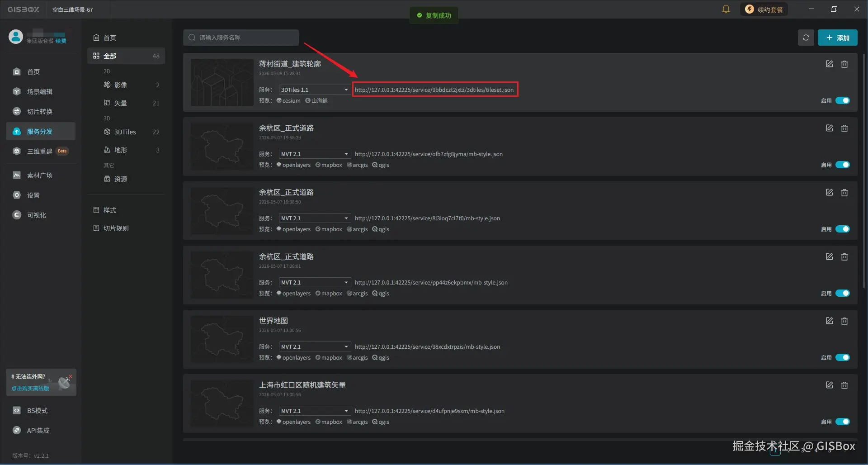
Task: Go to 首页 in main sidebar
Action: (41, 71)
